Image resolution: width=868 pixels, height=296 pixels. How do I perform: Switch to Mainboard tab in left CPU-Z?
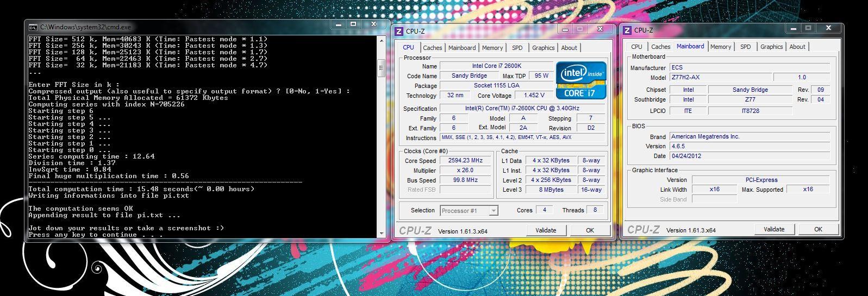[x=462, y=48]
